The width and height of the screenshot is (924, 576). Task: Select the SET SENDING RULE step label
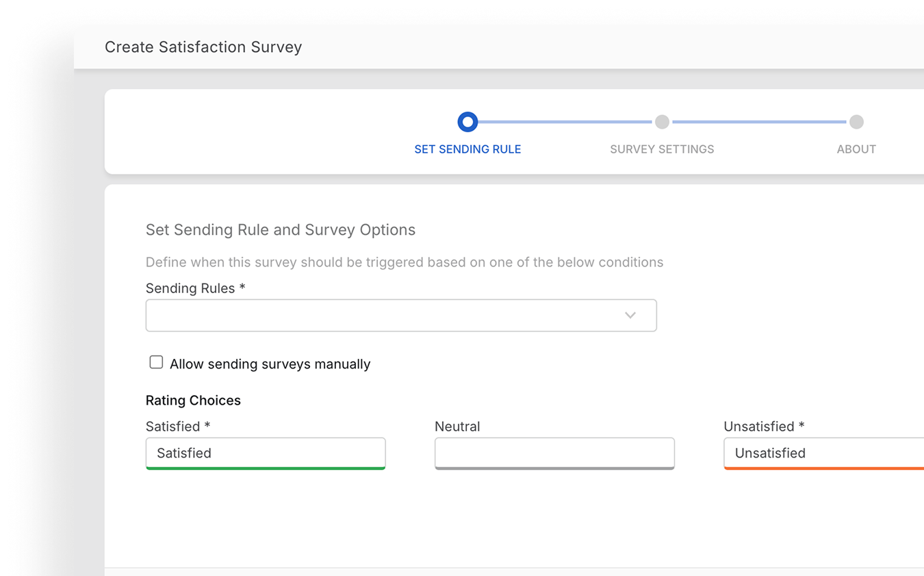coord(467,149)
